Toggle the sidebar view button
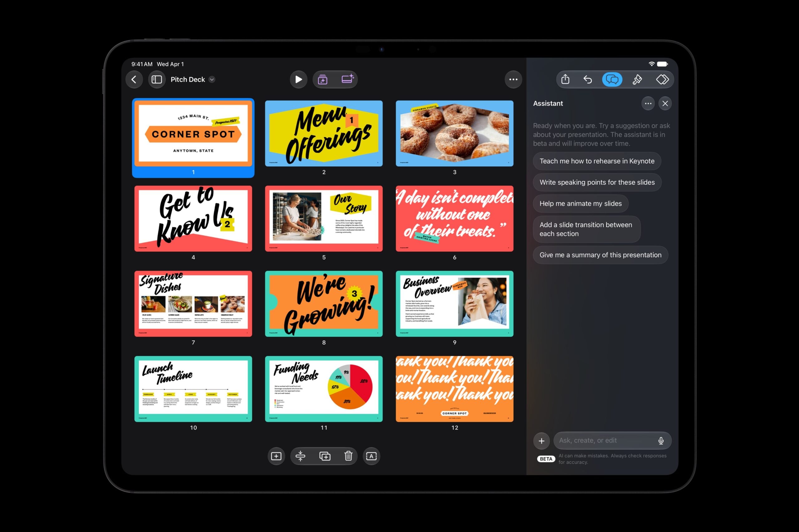Screen dimensions: 799x532 [157, 80]
